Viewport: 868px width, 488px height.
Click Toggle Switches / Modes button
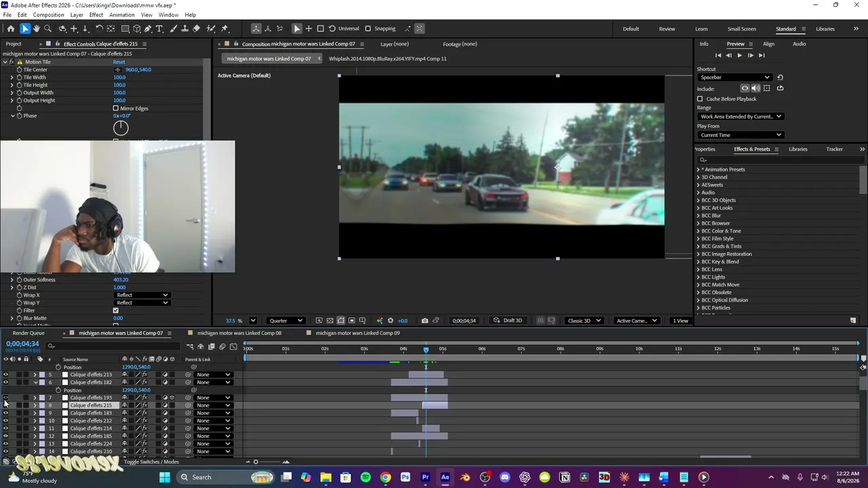pos(151,462)
